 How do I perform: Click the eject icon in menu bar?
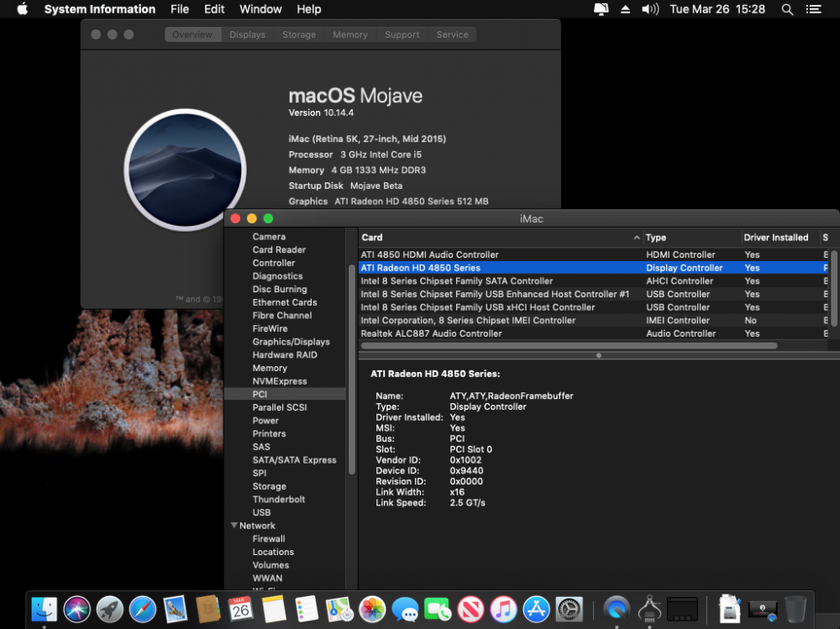pyautogui.click(x=625, y=9)
